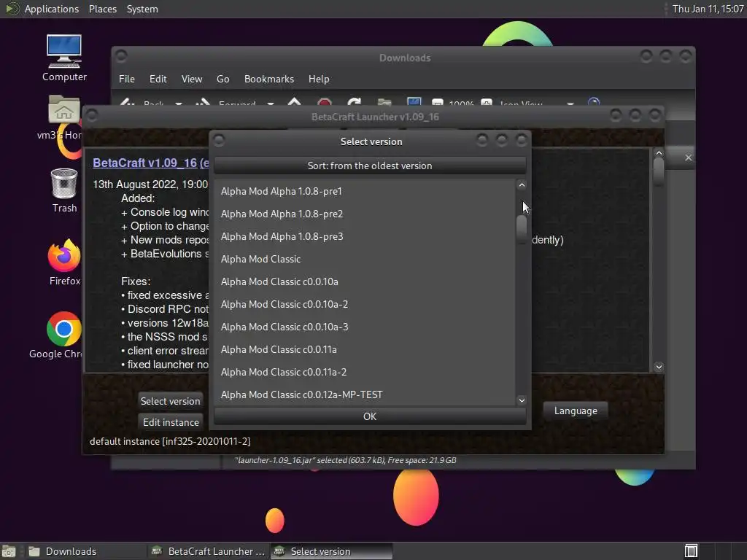Click the default instance [inf325-20201011-2] label
Image resolution: width=747 pixels, height=560 pixels.
[170, 441]
